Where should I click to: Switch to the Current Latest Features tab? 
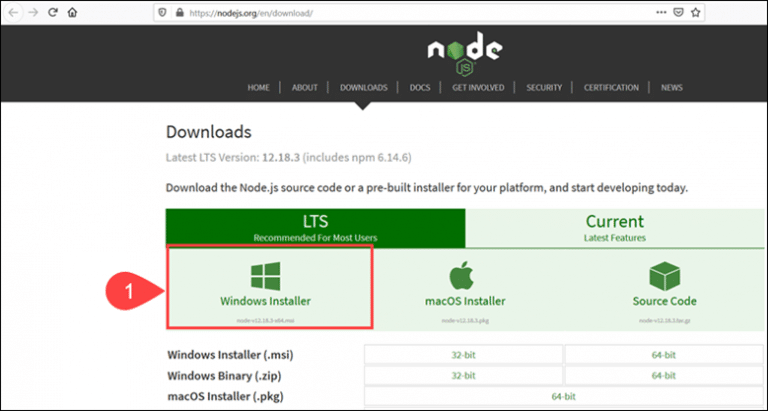click(615, 228)
